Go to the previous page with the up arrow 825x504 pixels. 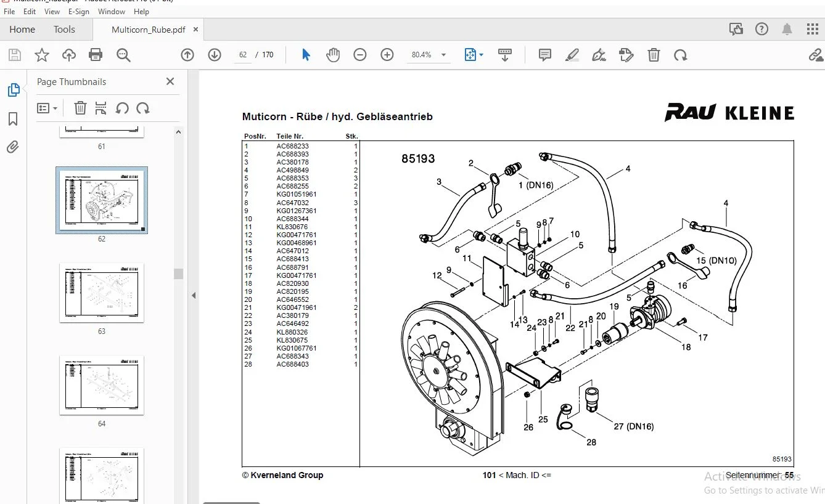point(187,55)
